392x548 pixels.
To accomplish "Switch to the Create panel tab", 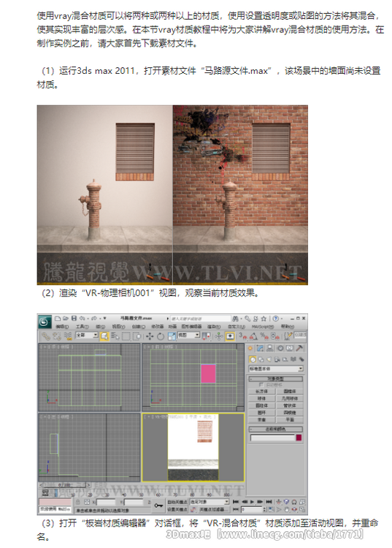I will click(250, 348).
